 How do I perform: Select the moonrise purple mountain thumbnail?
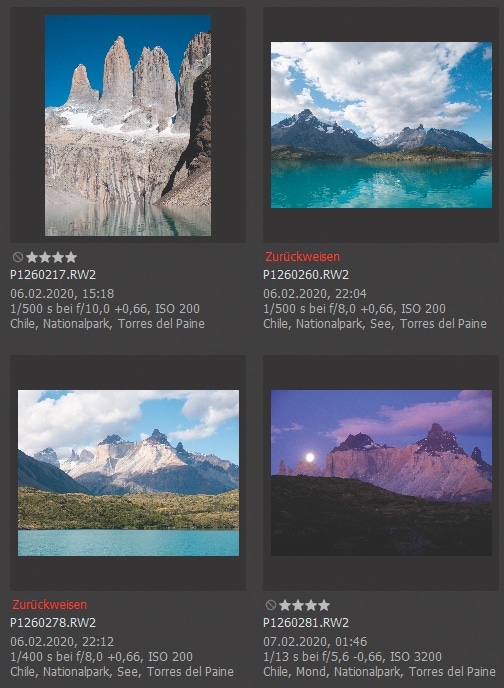381,473
